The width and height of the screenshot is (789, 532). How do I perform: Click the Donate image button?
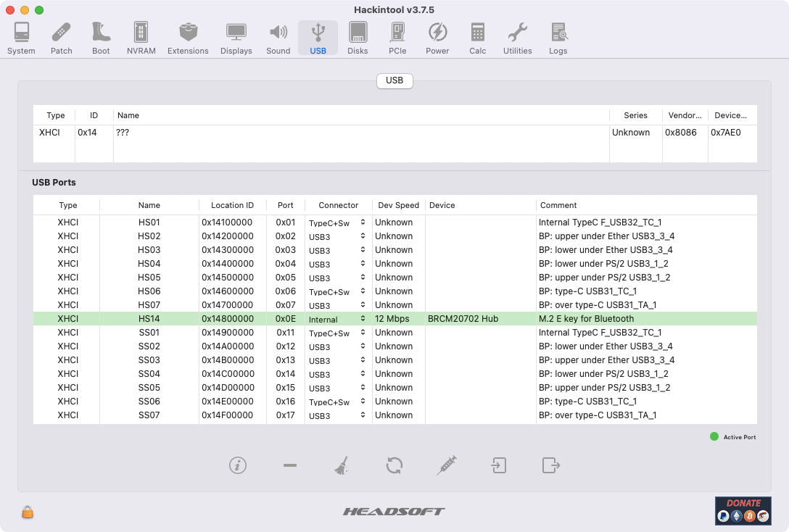(743, 511)
